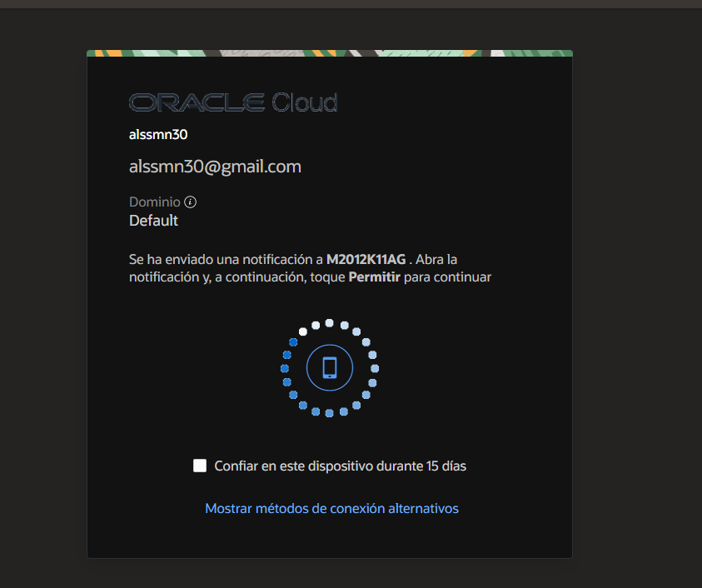Open Mostrar métodos de conexión alternativos

pos(331,508)
